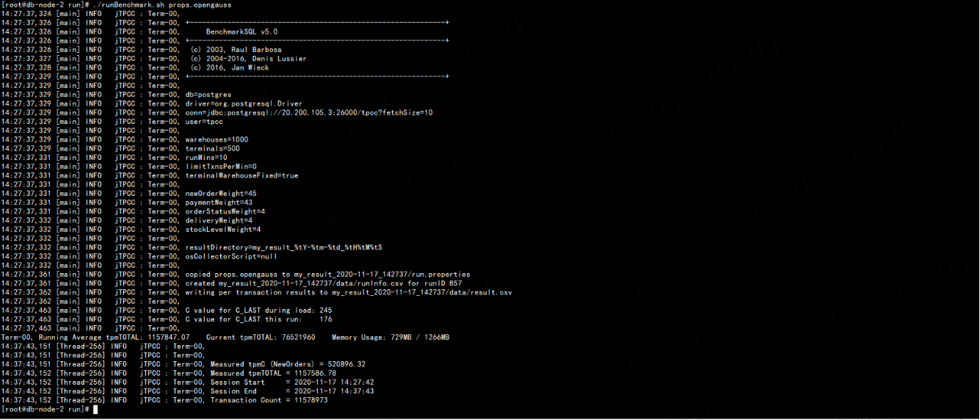Click the jdbc connection URL text

[308, 112]
